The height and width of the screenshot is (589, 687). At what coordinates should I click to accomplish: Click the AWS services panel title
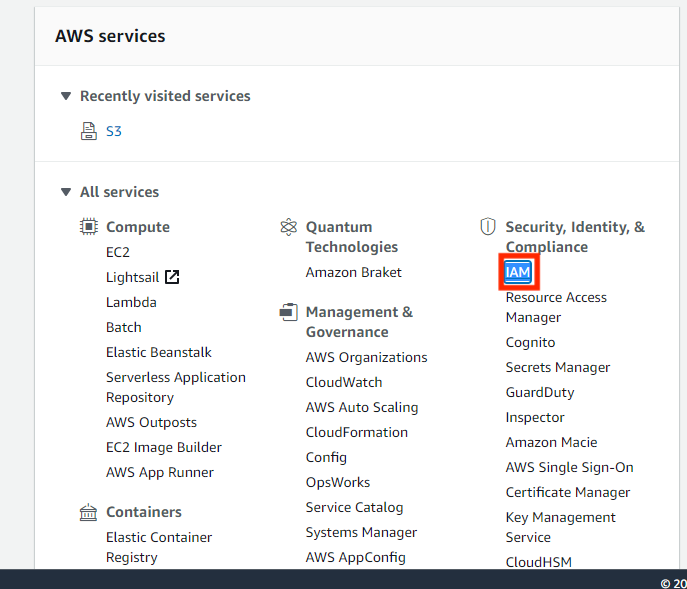click(x=110, y=36)
